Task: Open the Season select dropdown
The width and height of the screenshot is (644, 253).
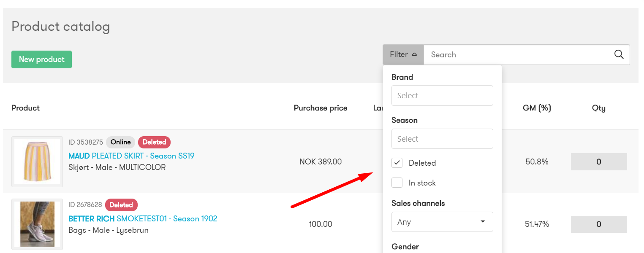Action: (442, 139)
